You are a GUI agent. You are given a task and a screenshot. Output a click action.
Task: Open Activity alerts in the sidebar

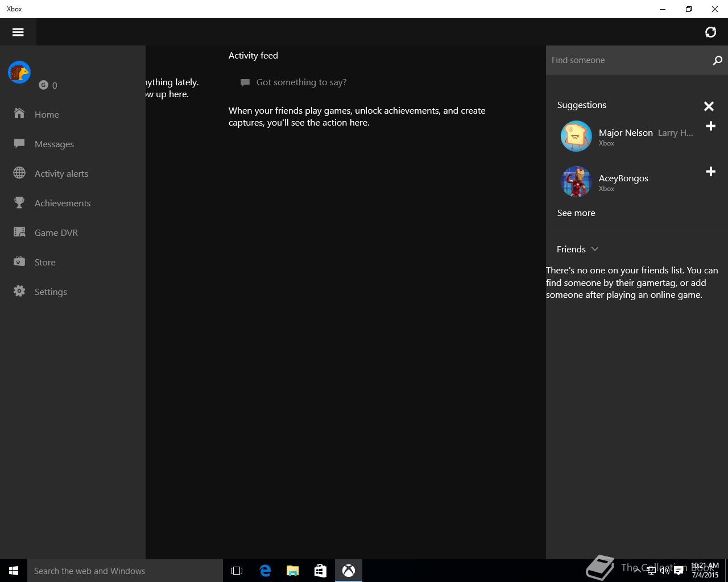[73, 173]
